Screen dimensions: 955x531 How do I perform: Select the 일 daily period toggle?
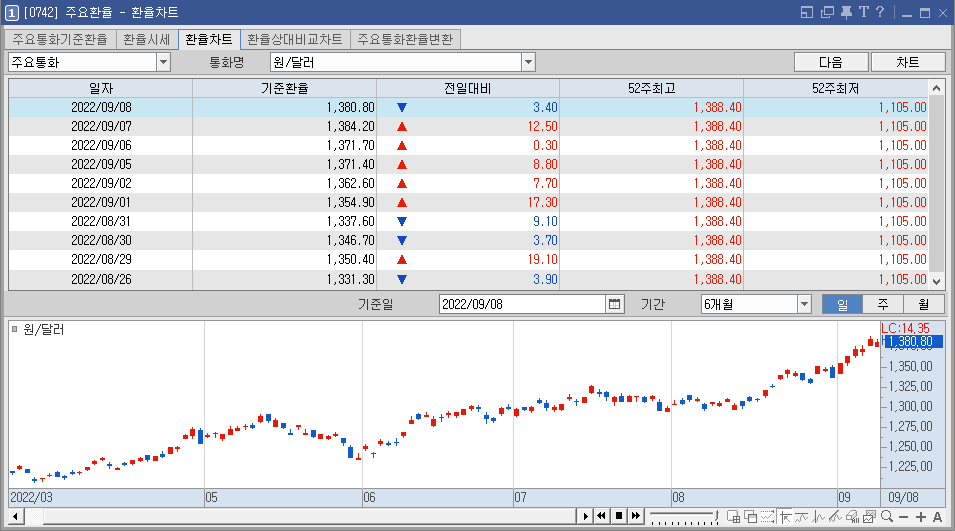pyautogui.click(x=842, y=304)
